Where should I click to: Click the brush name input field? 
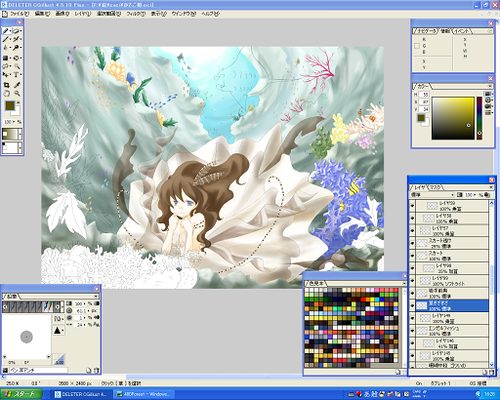(38, 370)
